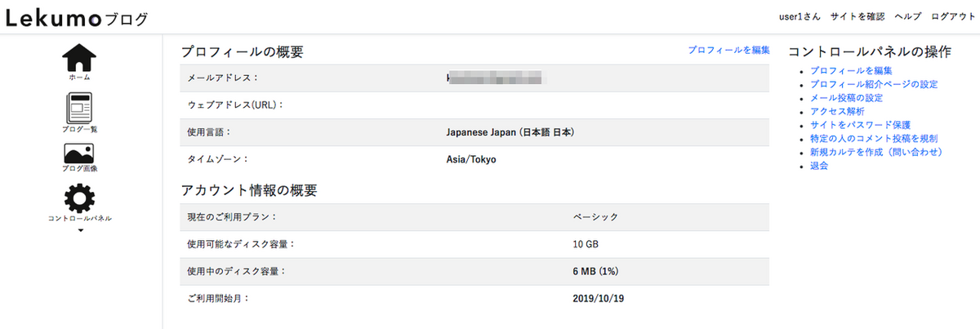Screen dimensions: 980x329
Task: Click the Lekumo ブログ logo
Action: tap(77, 17)
